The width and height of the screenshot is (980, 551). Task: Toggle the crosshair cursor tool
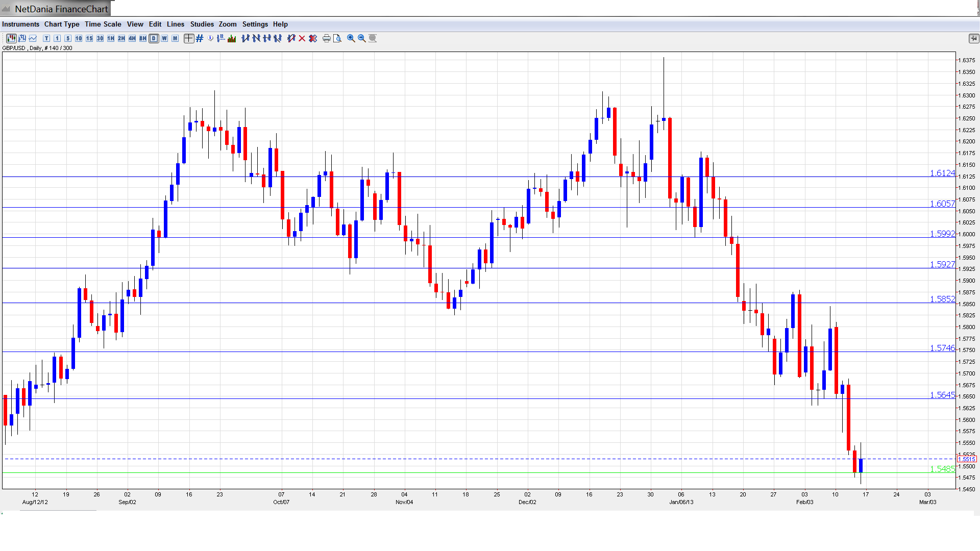click(x=189, y=38)
